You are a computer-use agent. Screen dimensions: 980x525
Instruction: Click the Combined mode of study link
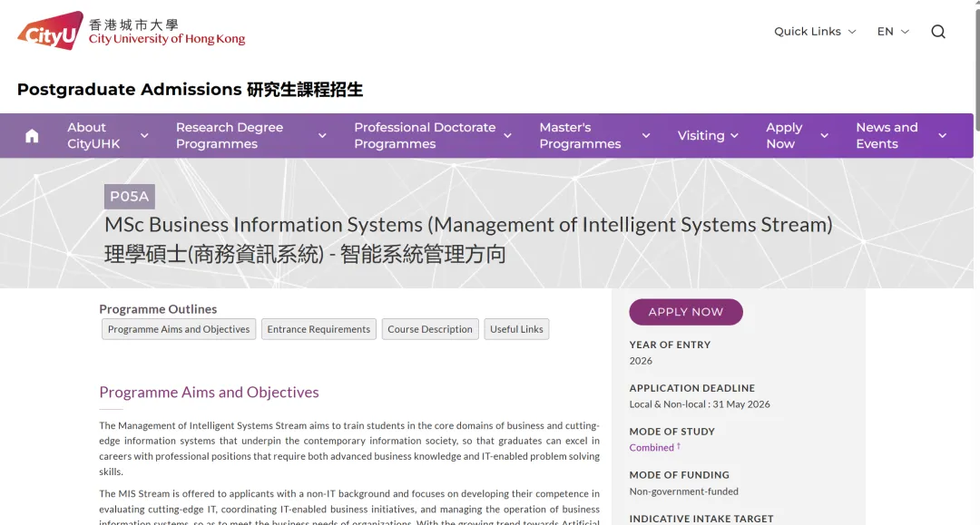pyautogui.click(x=652, y=448)
